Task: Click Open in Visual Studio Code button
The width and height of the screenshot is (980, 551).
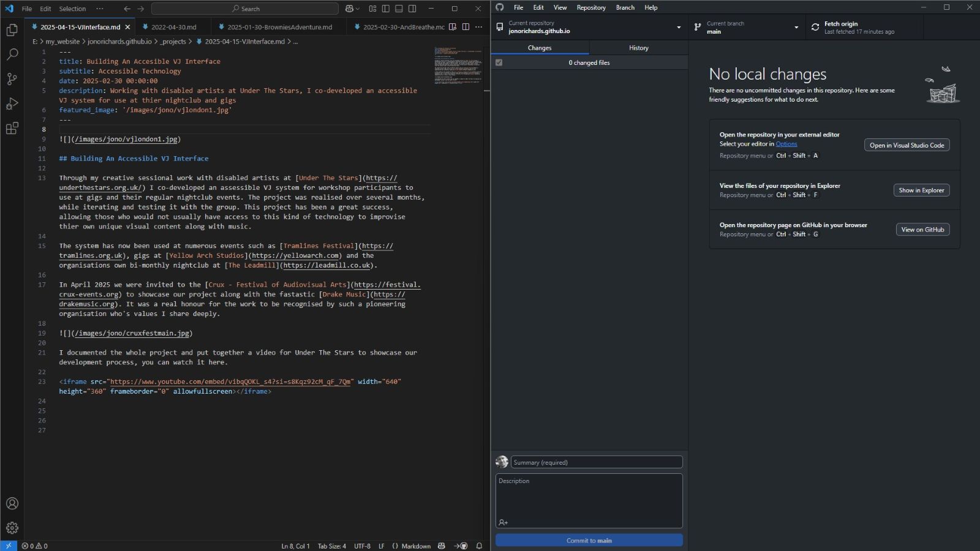Action: coord(907,145)
